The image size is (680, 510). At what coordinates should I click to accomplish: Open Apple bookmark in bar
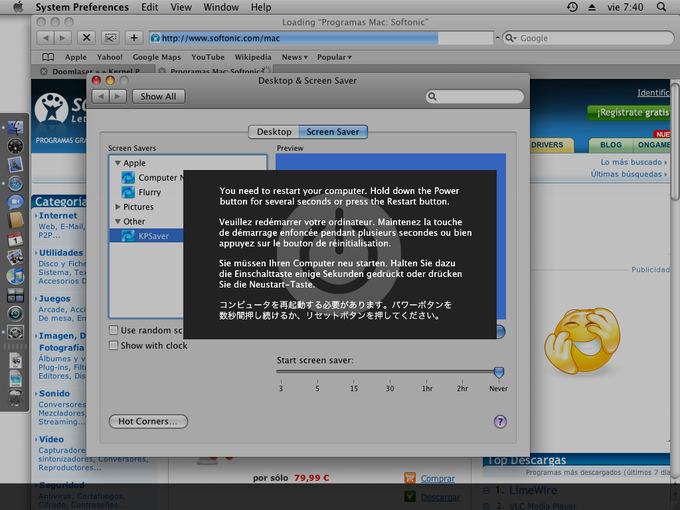pos(76,57)
